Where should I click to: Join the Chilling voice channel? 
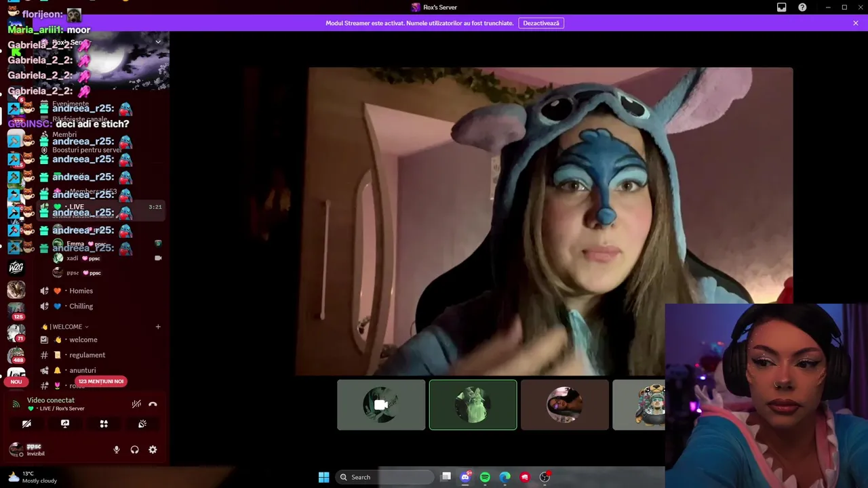(x=81, y=306)
